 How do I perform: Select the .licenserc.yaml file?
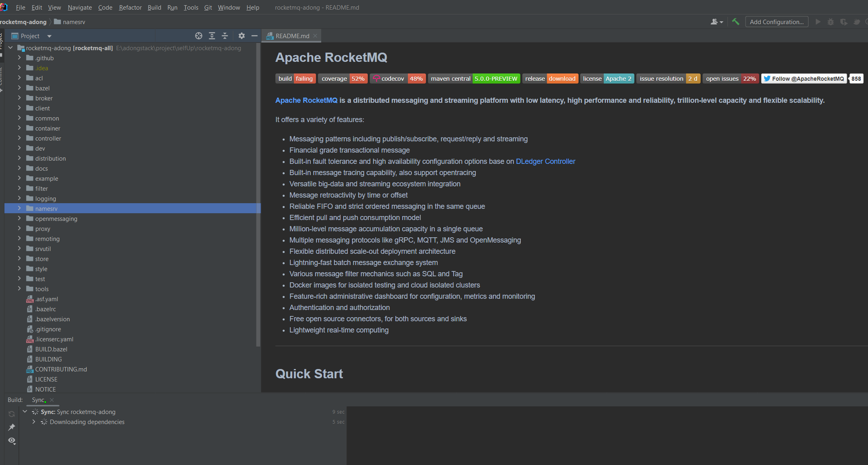pos(54,339)
